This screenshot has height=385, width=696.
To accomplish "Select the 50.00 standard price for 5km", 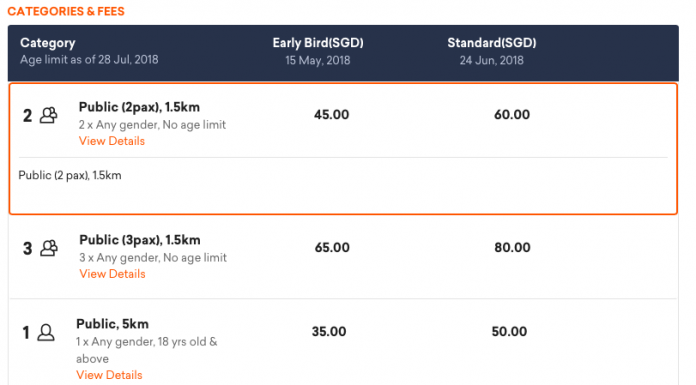I will point(509,332).
